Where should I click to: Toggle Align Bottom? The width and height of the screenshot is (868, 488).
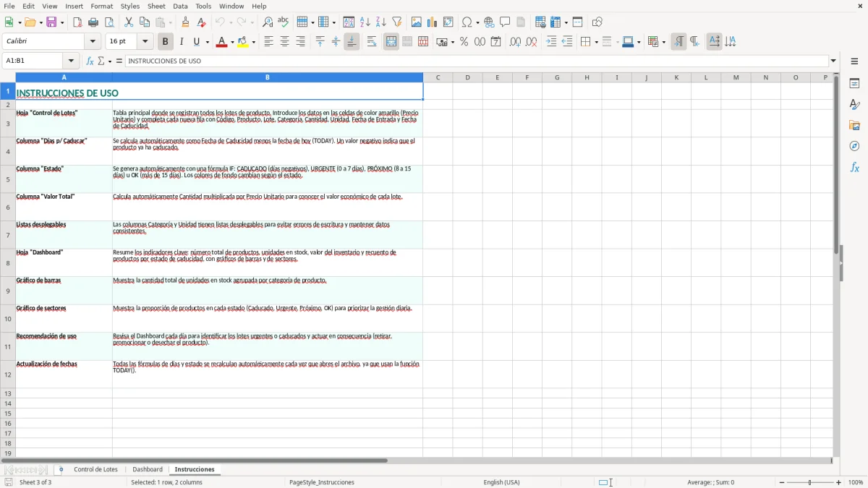[352, 42]
